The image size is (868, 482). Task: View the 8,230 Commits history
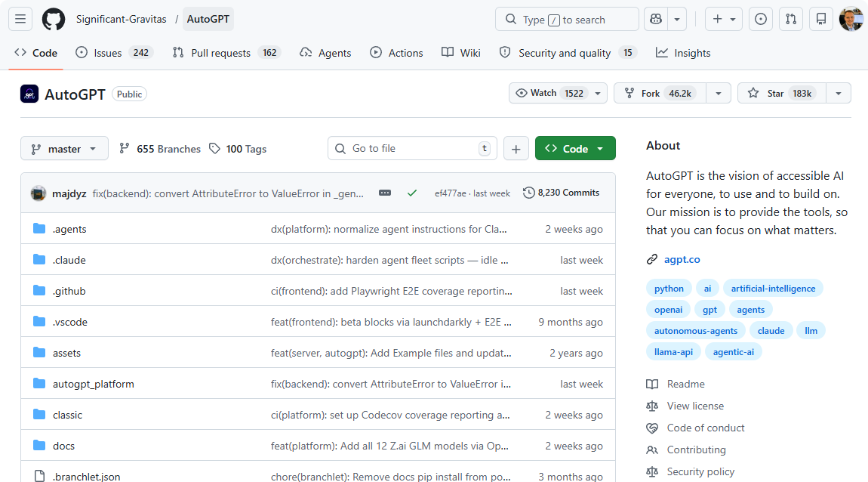coord(562,193)
